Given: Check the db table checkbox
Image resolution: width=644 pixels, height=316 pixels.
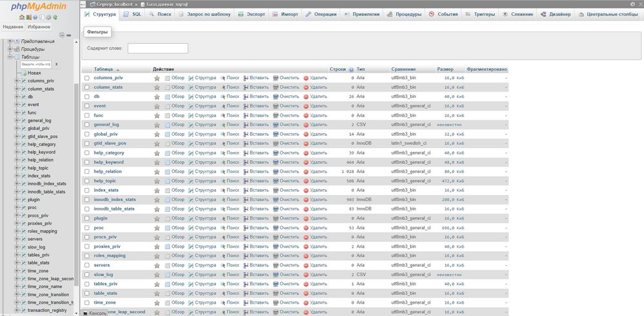Looking at the screenshot, I should pyautogui.click(x=87, y=97).
